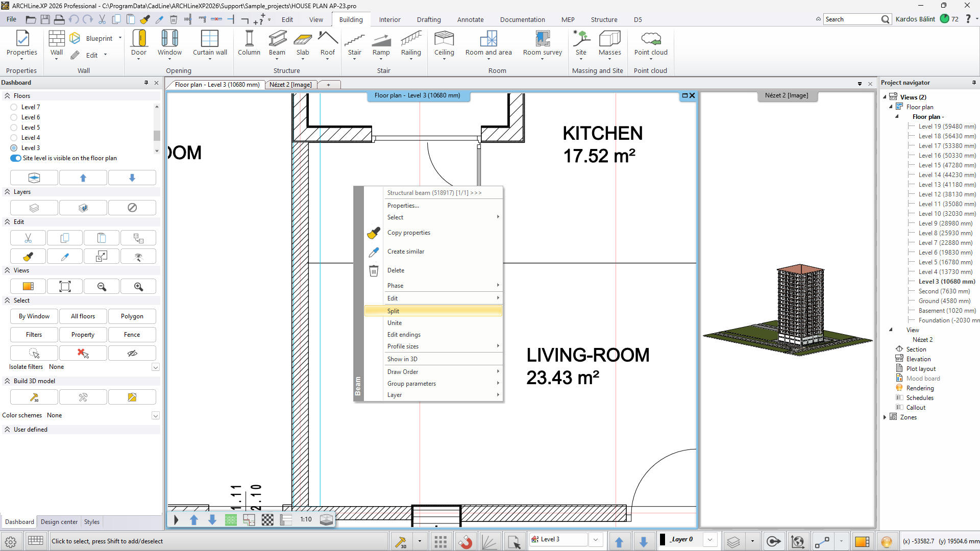This screenshot has height=551, width=980.
Task: Select the Level 5 radio button
Action: tap(14, 128)
